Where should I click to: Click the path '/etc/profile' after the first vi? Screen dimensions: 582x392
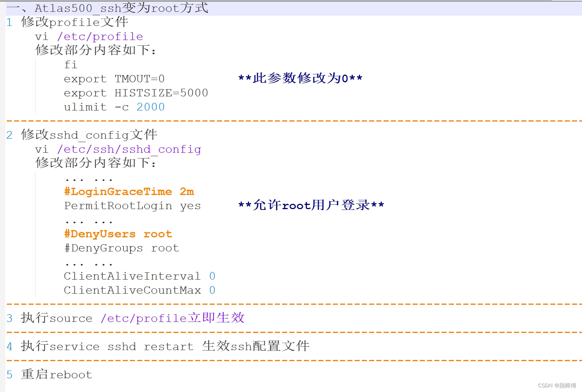[100, 37]
